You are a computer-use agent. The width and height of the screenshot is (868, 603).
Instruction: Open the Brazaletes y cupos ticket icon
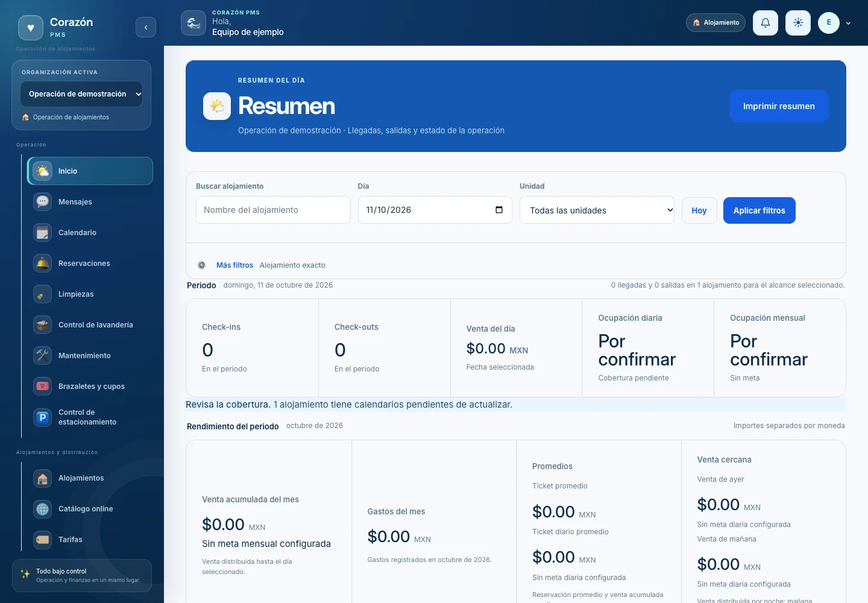pyautogui.click(x=43, y=387)
